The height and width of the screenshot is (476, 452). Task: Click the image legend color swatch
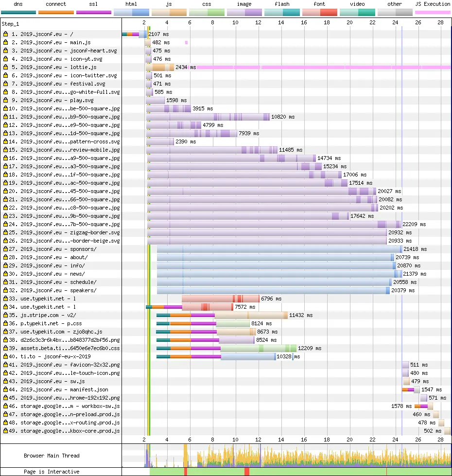coord(244,11)
